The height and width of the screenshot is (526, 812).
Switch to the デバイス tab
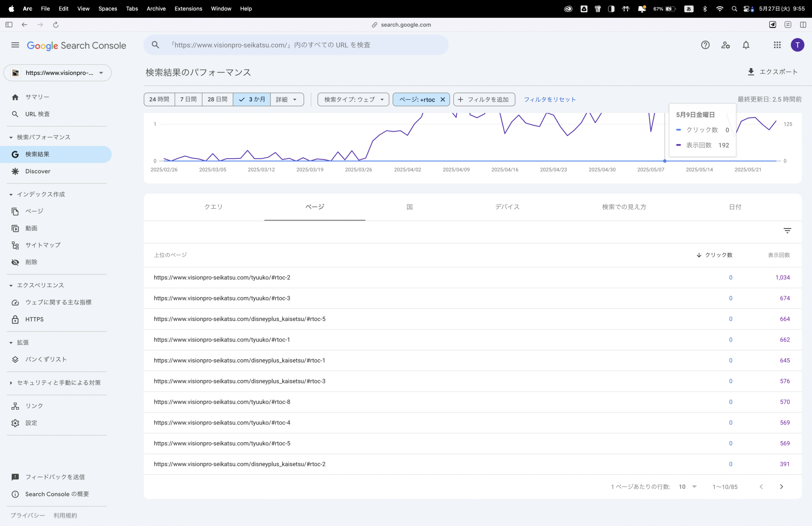tap(507, 207)
